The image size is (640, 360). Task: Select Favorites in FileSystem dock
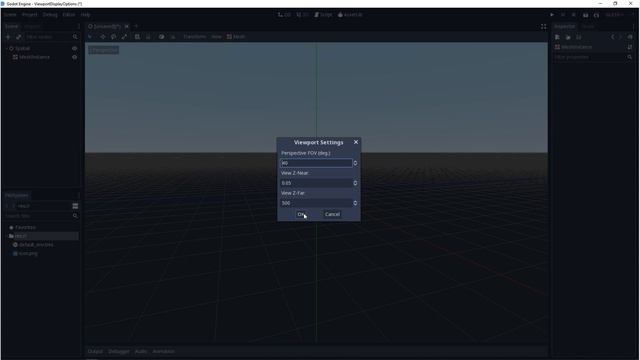click(x=25, y=227)
